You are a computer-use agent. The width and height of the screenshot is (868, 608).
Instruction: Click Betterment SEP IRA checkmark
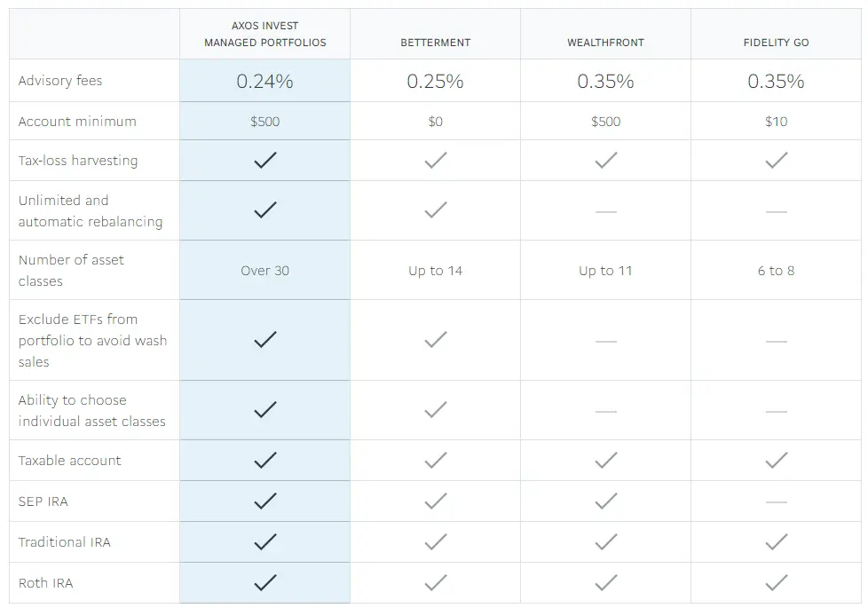[435, 501]
